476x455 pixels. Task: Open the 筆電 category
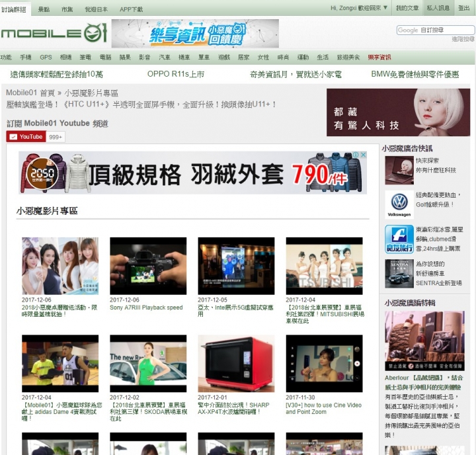(85, 57)
